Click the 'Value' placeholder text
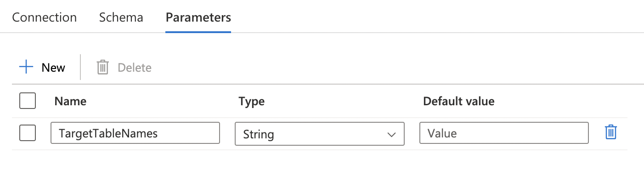The width and height of the screenshot is (644, 171). click(x=442, y=133)
